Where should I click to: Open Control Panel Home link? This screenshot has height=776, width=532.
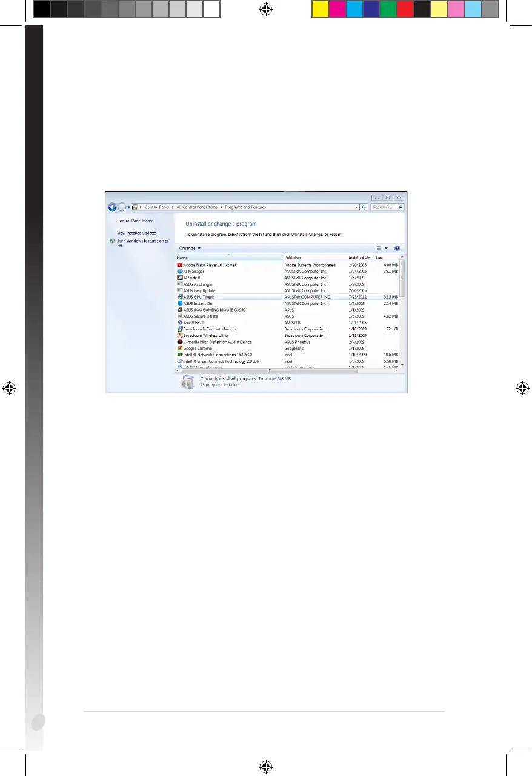(135, 221)
